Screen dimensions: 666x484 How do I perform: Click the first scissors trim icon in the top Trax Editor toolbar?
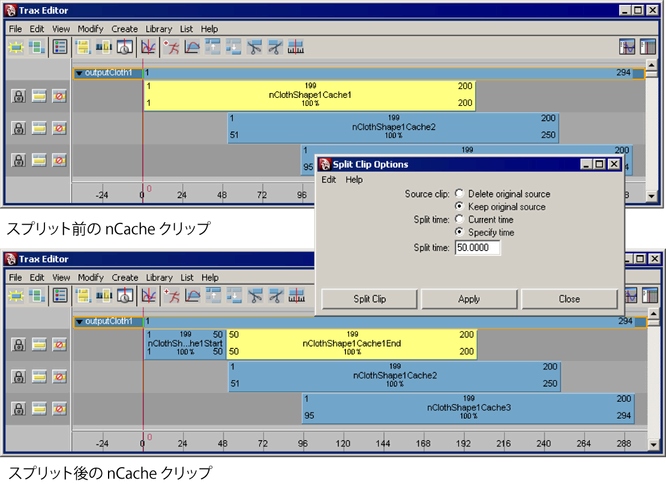254,47
